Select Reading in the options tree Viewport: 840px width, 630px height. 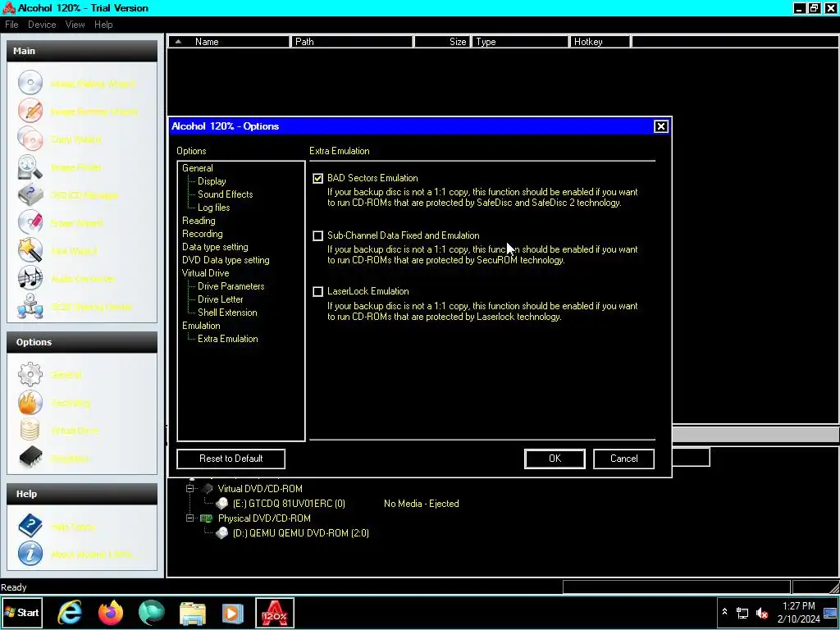click(x=199, y=221)
